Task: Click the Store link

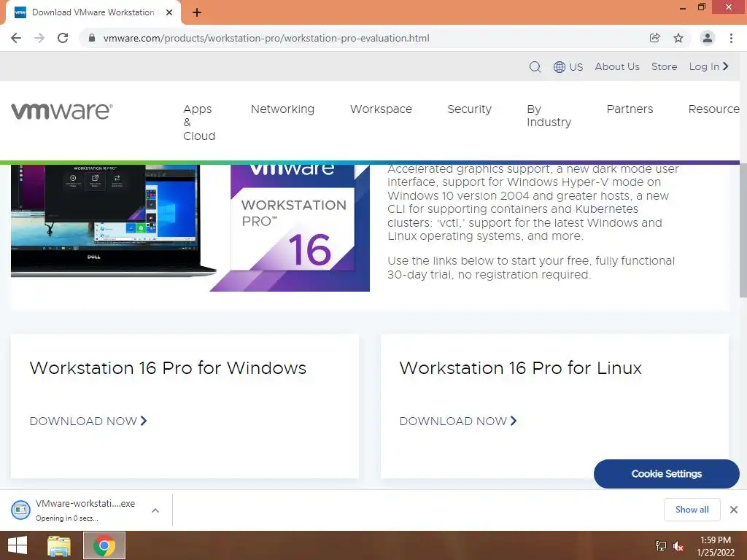Action: click(x=664, y=66)
